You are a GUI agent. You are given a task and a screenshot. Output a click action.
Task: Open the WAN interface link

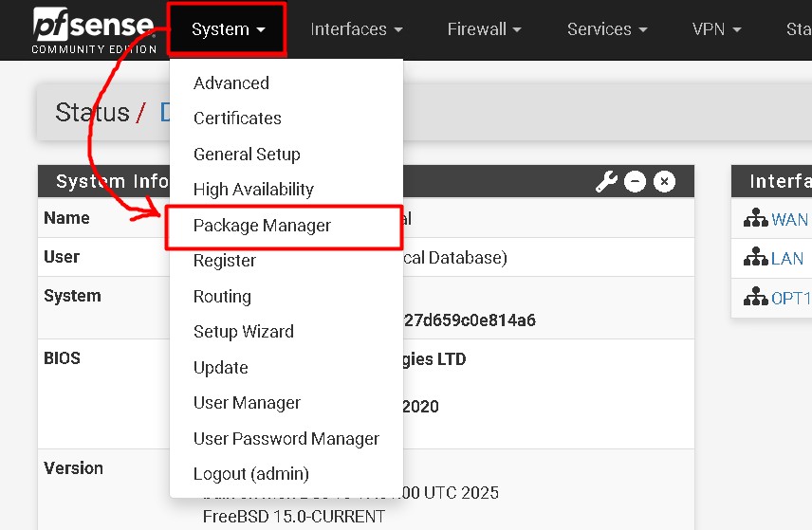click(x=789, y=219)
